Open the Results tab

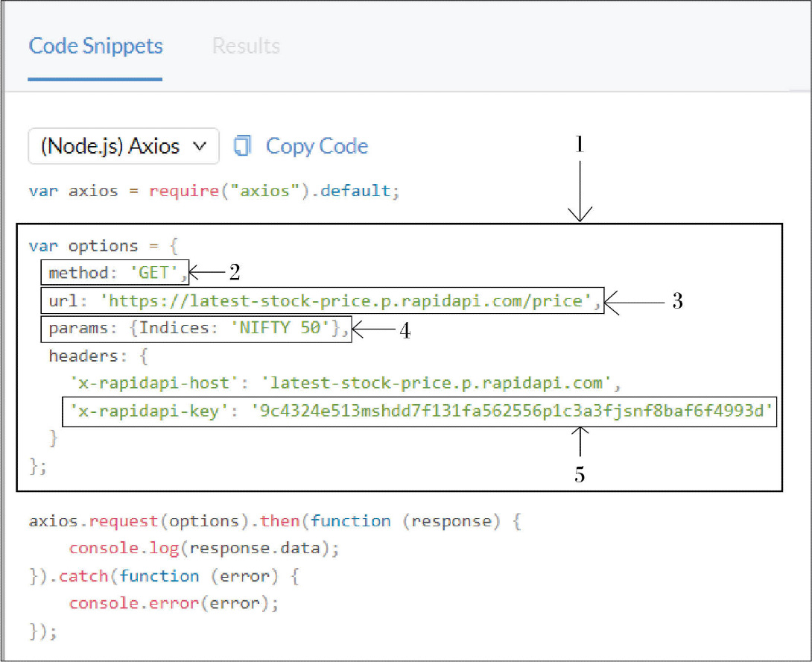(246, 46)
